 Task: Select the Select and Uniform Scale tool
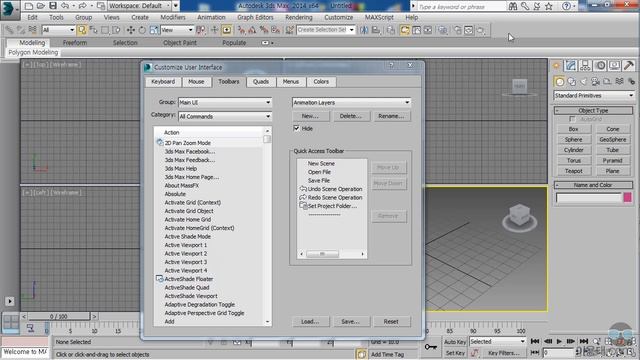click(x=153, y=30)
